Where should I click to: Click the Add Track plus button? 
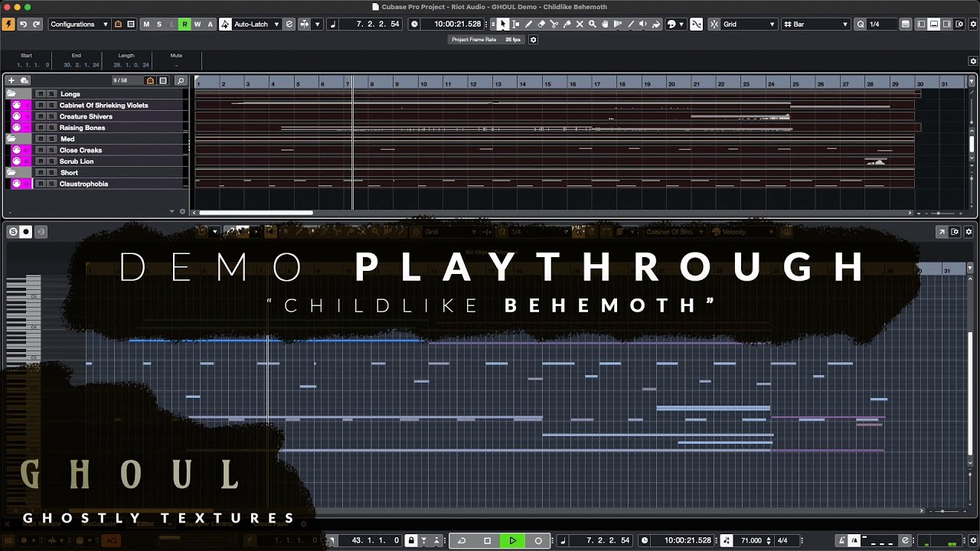point(11,80)
